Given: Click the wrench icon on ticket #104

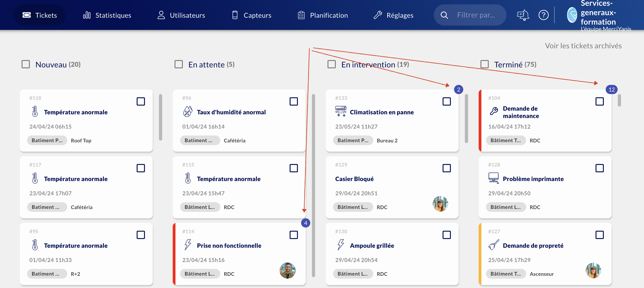Looking at the screenshot, I should pos(494,111).
